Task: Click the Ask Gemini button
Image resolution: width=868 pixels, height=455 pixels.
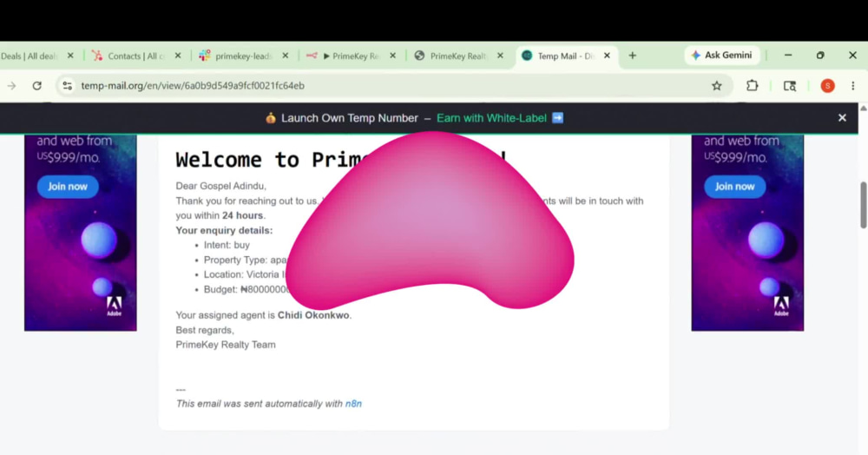Action: pos(721,56)
